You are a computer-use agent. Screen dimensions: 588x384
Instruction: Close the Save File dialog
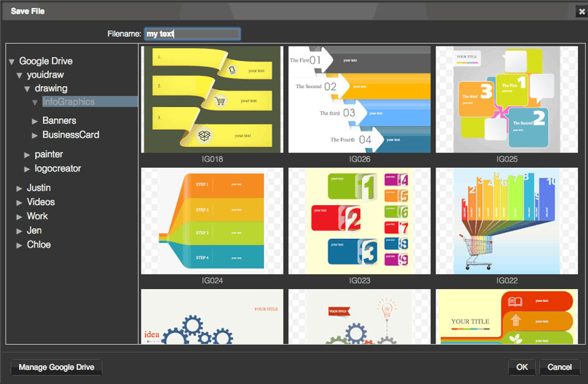582,12
